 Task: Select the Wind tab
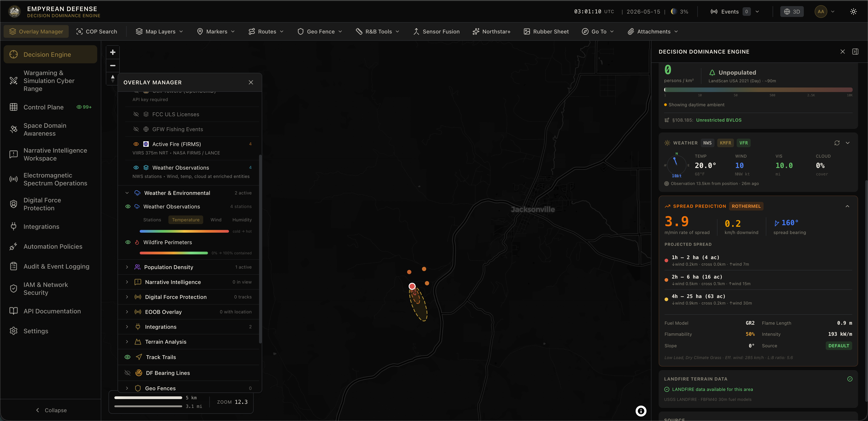click(216, 220)
